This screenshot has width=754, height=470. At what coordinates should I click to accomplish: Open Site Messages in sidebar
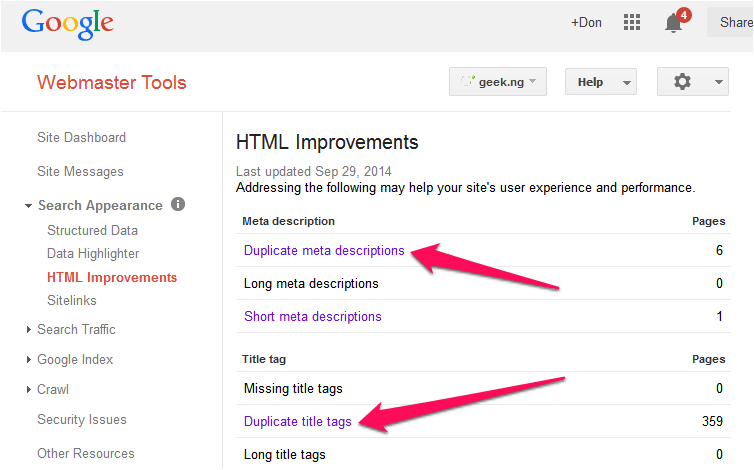[80, 171]
